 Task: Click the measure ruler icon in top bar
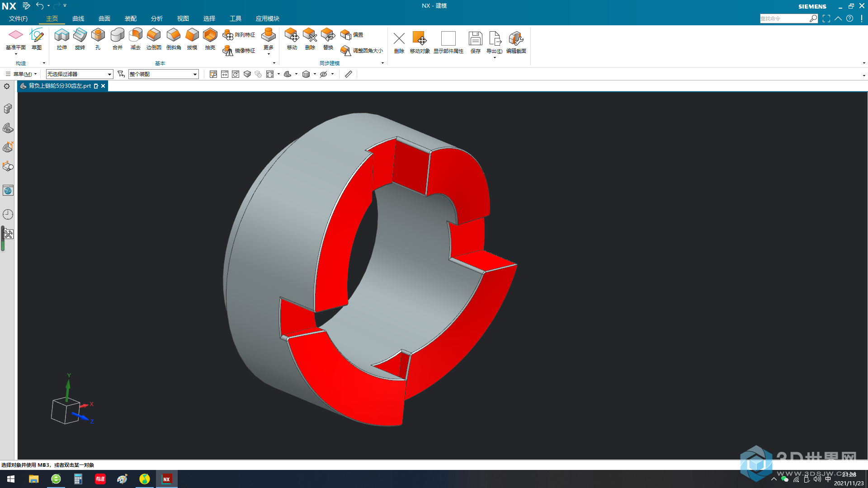point(349,74)
